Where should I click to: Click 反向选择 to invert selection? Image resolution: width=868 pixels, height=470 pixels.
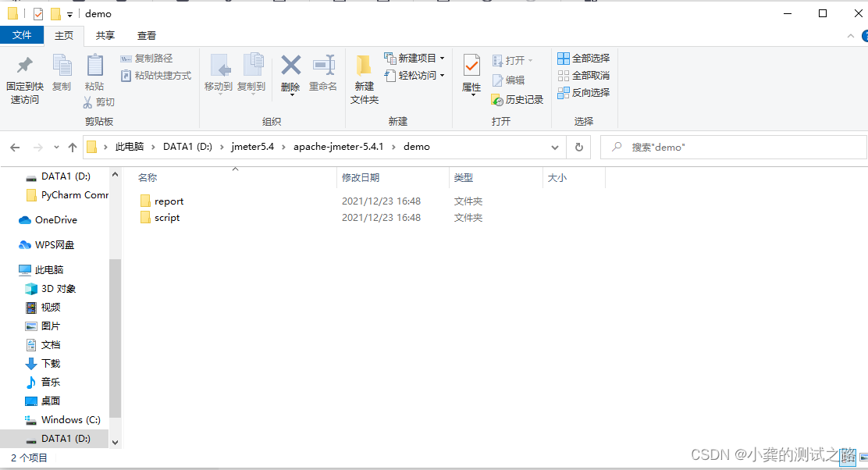pyautogui.click(x=584, y=92)
